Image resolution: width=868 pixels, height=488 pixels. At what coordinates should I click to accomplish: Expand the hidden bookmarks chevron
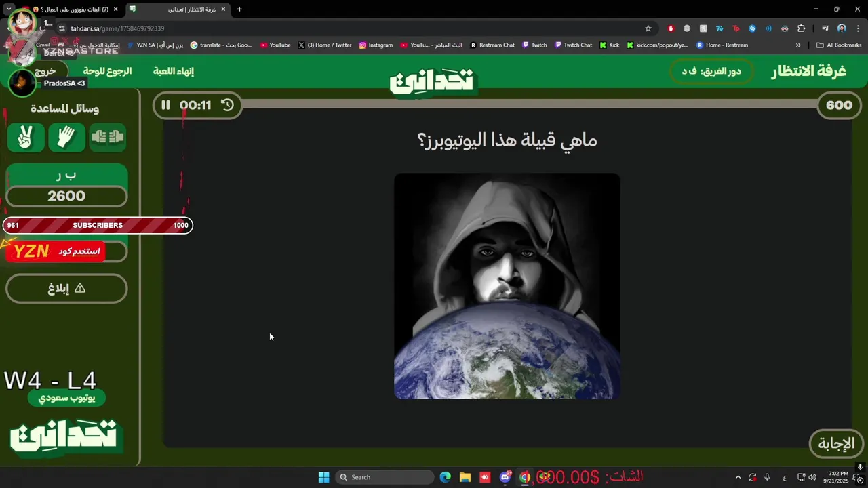pyautogui.click(x=798, y=45)
